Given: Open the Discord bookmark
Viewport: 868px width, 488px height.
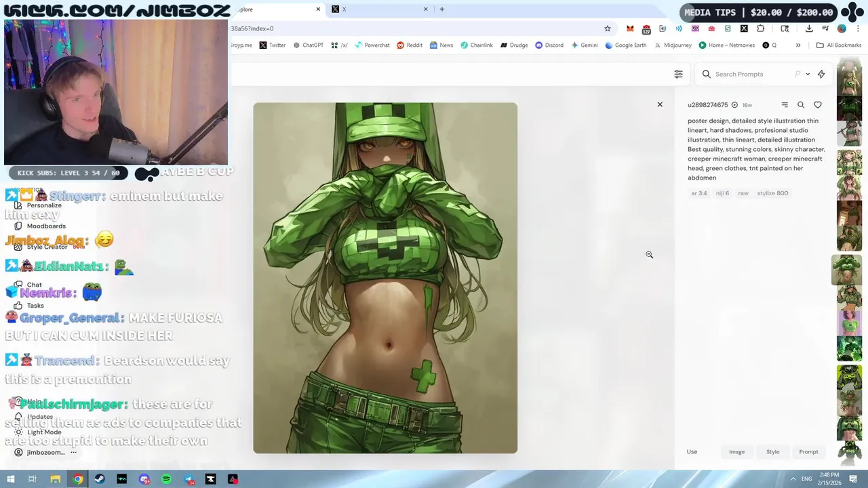Looking at the screenshot, I should 549,45.
